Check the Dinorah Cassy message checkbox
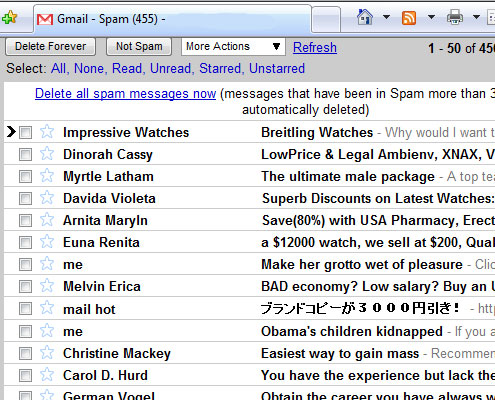Image resolution: width=495 pixels, height=400 pixels. tap(25, 154)
